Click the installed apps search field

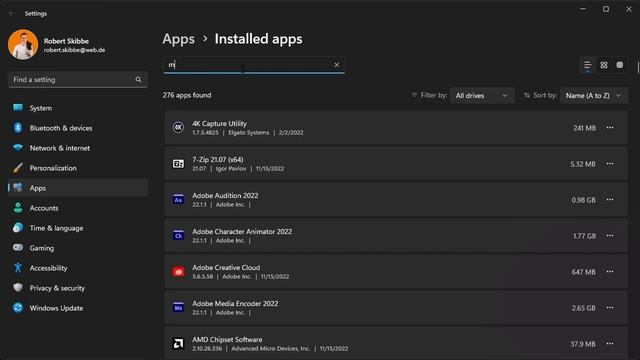pos(253,65)
